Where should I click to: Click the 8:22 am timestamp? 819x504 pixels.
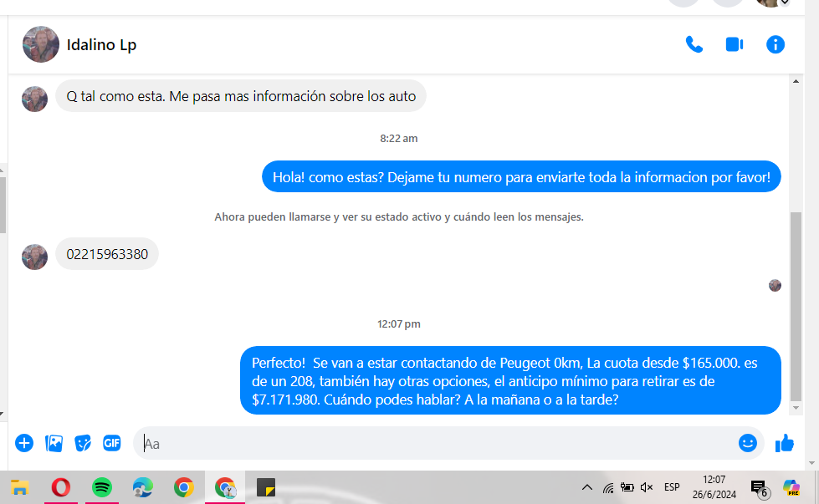tap(398, 138)
